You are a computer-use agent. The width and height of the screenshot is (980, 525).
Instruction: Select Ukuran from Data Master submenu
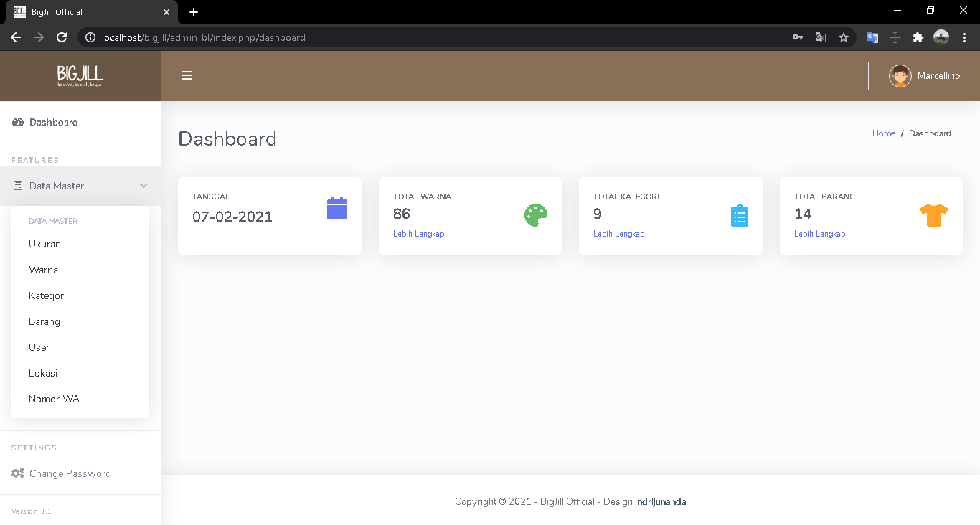coord(44,244)
